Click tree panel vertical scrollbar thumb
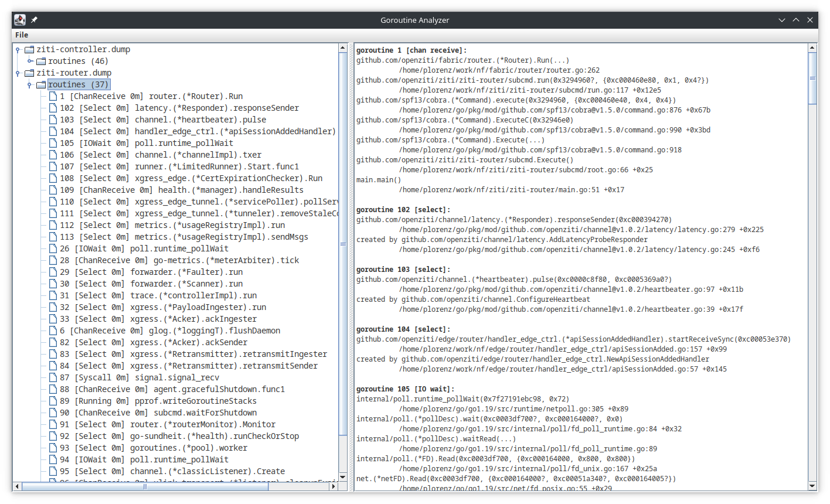830x504 pixels. (x=343, y=244)
